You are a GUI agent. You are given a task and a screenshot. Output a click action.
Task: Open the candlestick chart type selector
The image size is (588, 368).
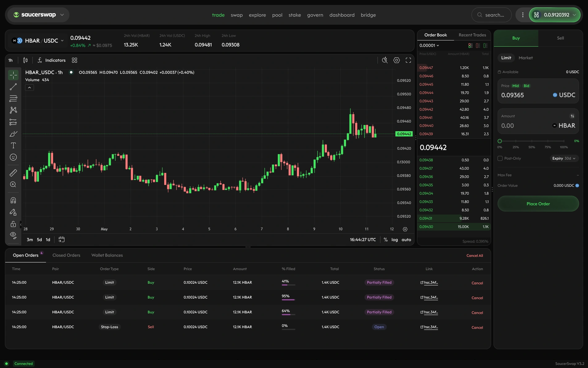point(26,60)
